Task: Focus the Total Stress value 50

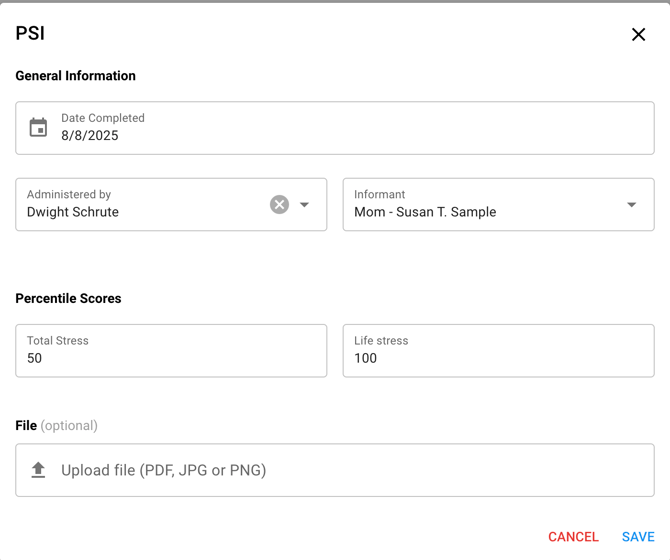Action: coord(35,358)
